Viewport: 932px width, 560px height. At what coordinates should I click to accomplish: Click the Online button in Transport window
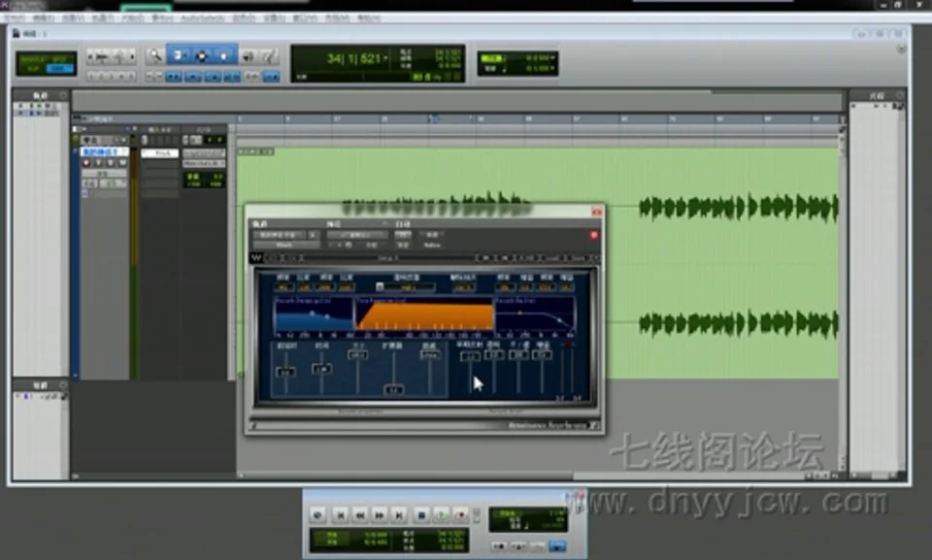coord(317,514)
